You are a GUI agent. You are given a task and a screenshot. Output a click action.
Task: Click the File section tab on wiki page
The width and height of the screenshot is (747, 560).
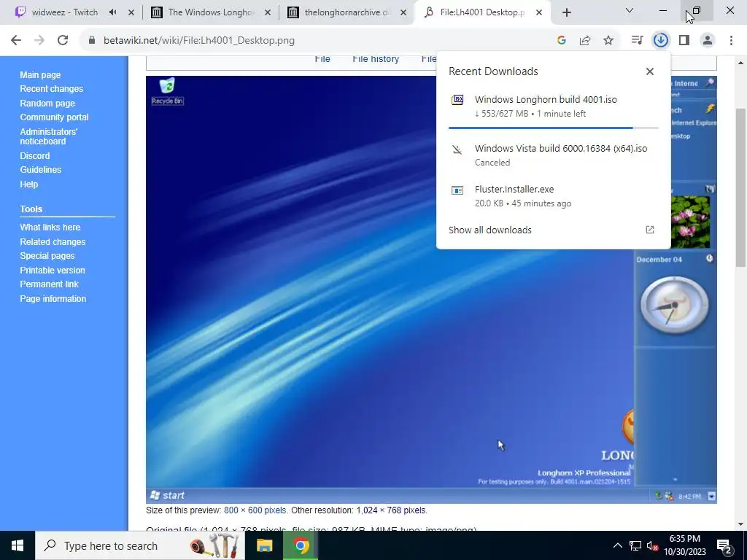pyautogui.click(x=322, y=59)
